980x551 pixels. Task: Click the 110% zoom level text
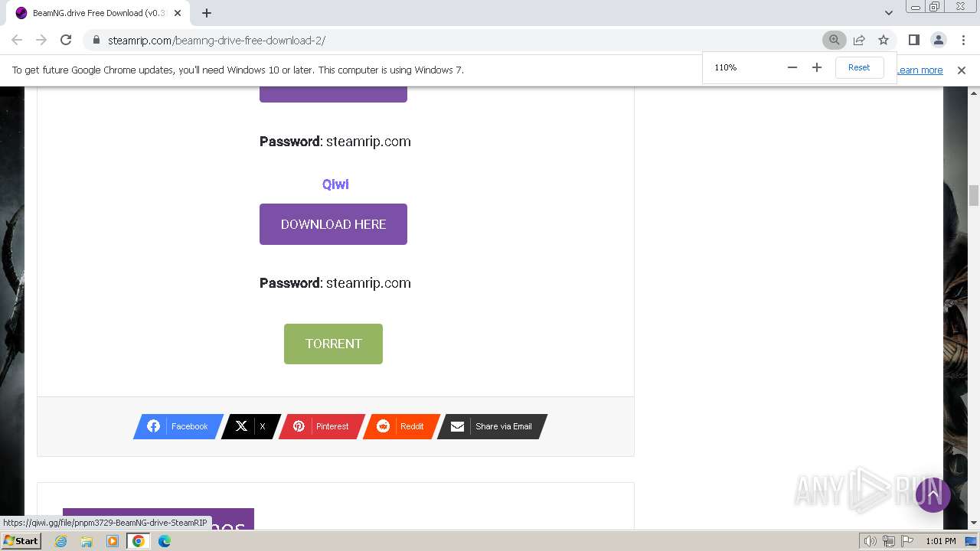tap(725, 67)
